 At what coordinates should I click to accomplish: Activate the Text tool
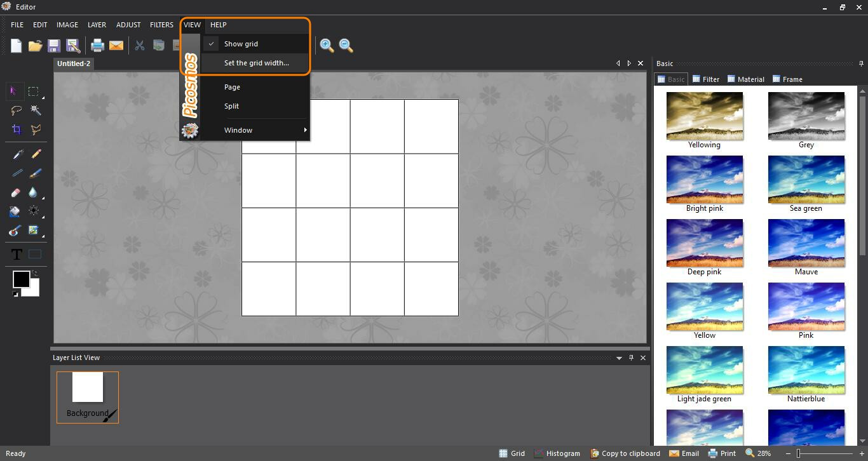click(x=17, y=255)
